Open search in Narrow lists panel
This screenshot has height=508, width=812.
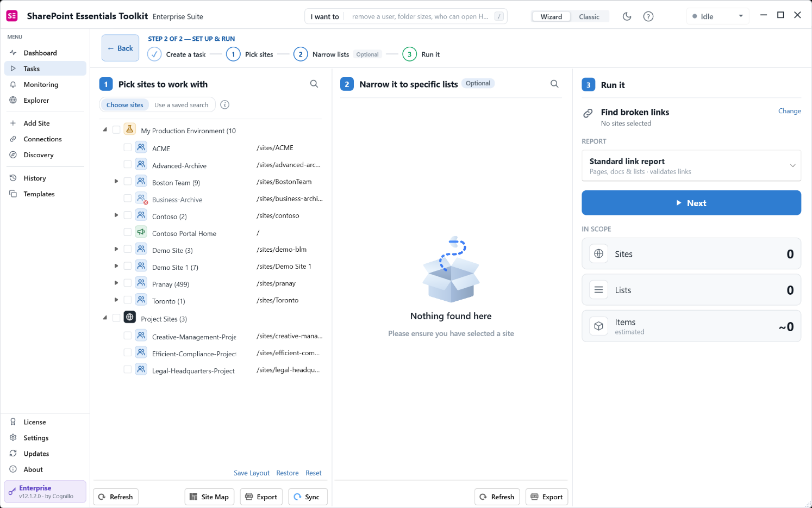click(554, 84)
